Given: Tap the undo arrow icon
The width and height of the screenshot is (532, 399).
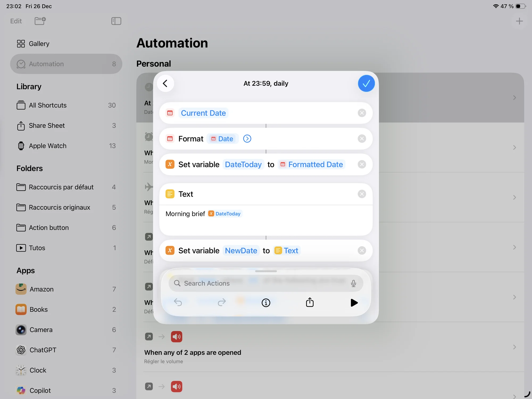Looking at the screenshot, I should [178, 303].
